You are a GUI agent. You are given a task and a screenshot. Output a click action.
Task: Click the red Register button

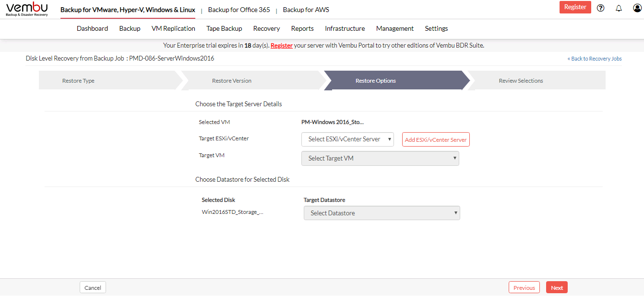point(575,7)
